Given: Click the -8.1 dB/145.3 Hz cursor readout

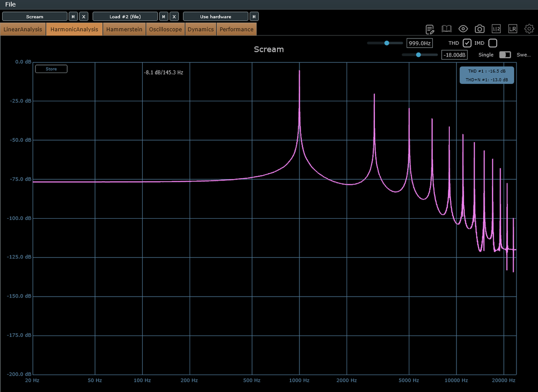Looking at the screenshot, I should [164, 73].
